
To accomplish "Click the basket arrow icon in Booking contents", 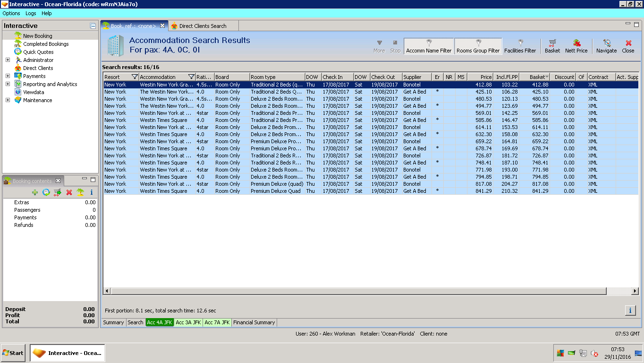I will click(x=58, y=192).
